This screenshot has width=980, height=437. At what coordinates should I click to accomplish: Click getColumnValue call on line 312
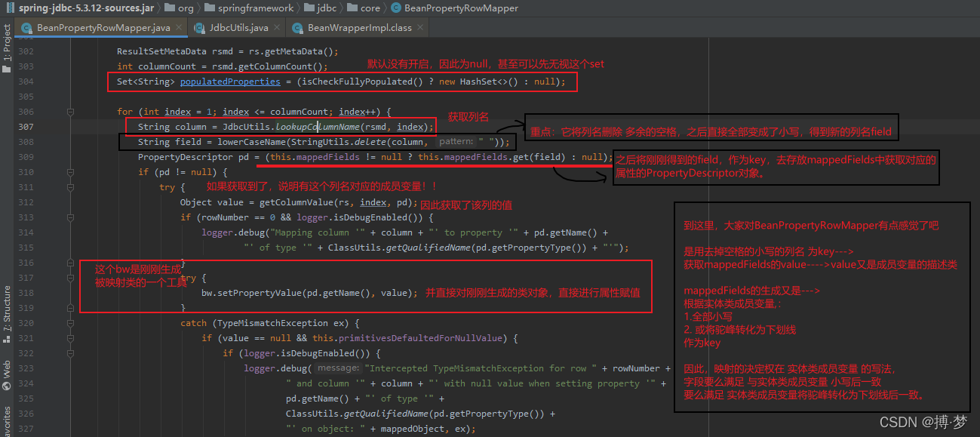(296, 202)
